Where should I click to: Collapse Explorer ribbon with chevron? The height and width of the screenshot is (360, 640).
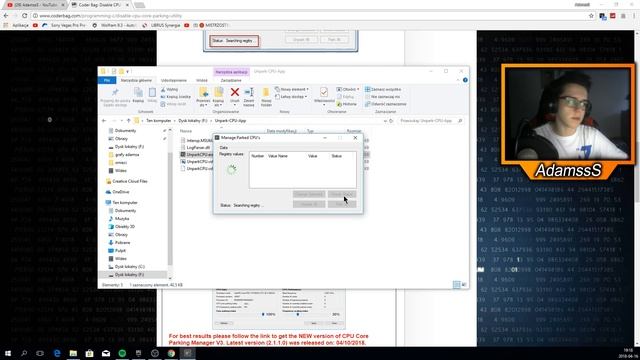[458, 80]
